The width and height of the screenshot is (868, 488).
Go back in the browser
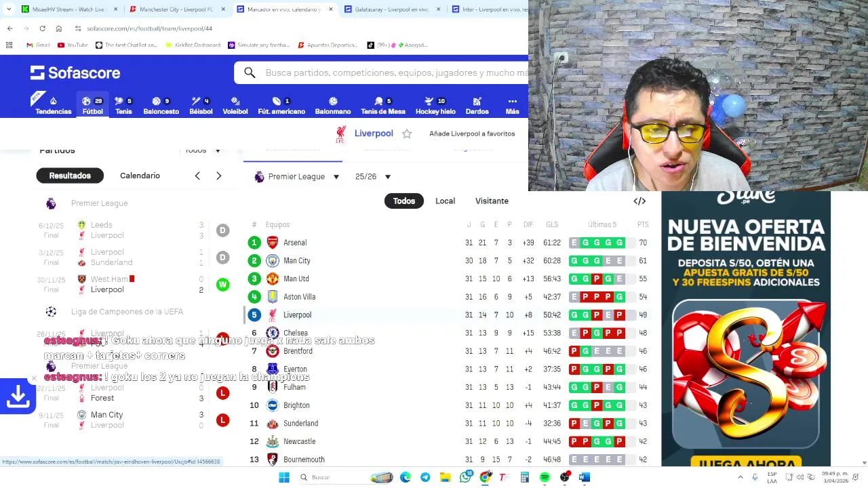point(10,28)
